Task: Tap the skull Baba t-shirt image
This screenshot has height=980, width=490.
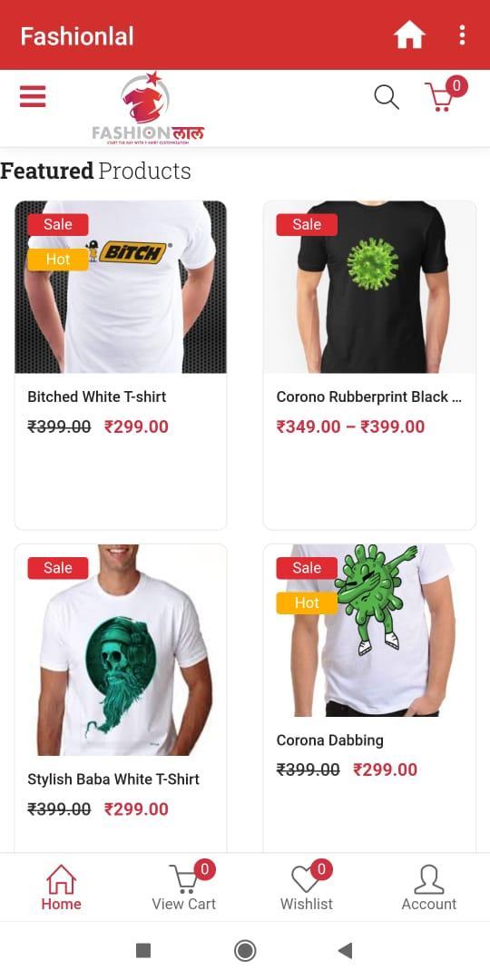Action: pyautogui.click(x=121, y=650)
